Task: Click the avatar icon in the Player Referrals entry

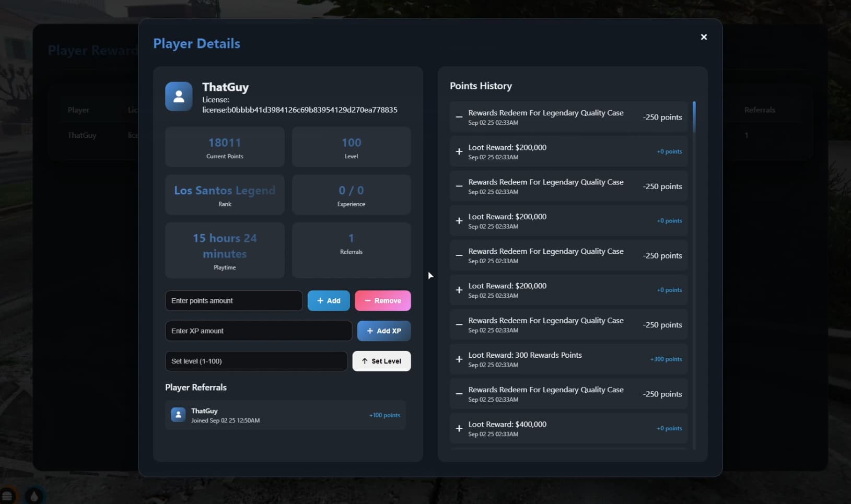Action: (x=178, y=415)
